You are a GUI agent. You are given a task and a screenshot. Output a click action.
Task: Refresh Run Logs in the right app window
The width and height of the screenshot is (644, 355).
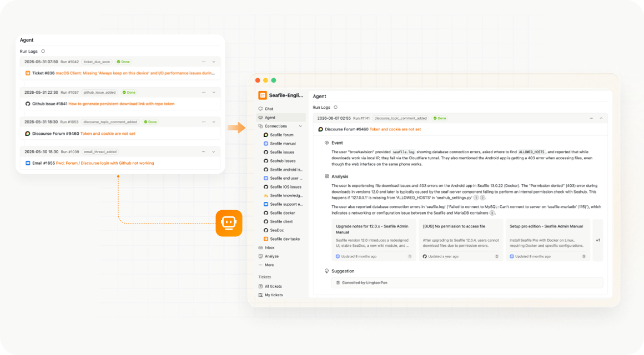tap(335, 107)
